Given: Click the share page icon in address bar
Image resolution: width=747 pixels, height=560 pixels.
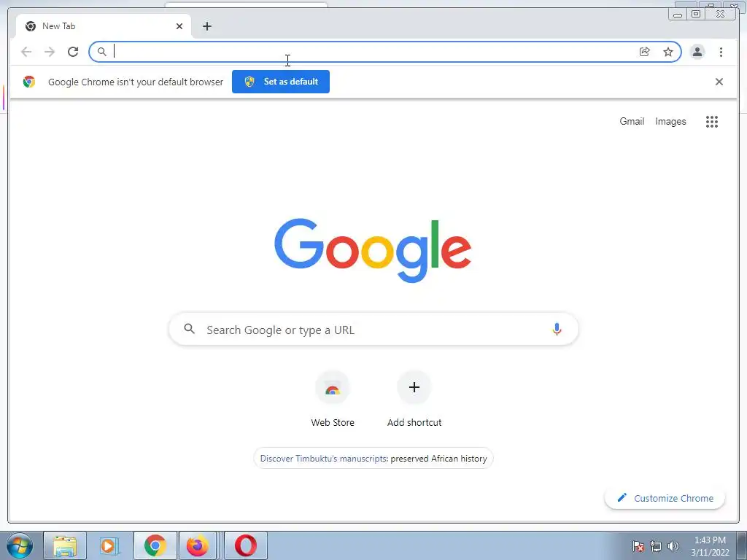Looking at the screenshot, I should click(645, 52).
